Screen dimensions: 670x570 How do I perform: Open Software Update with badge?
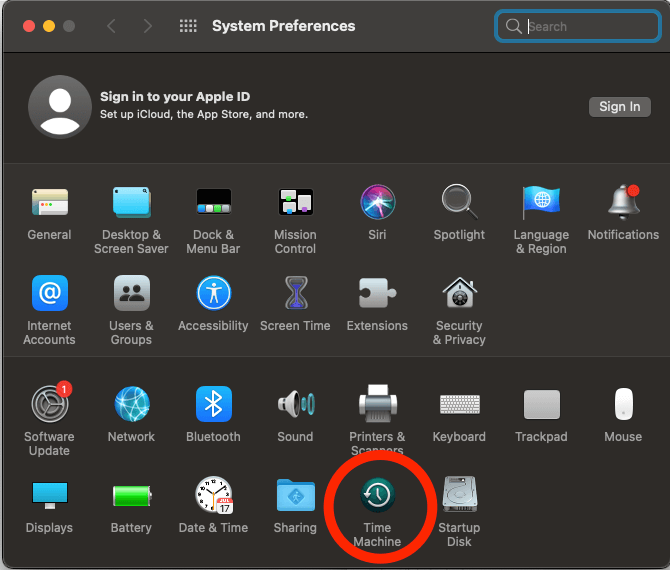point(49,405)
